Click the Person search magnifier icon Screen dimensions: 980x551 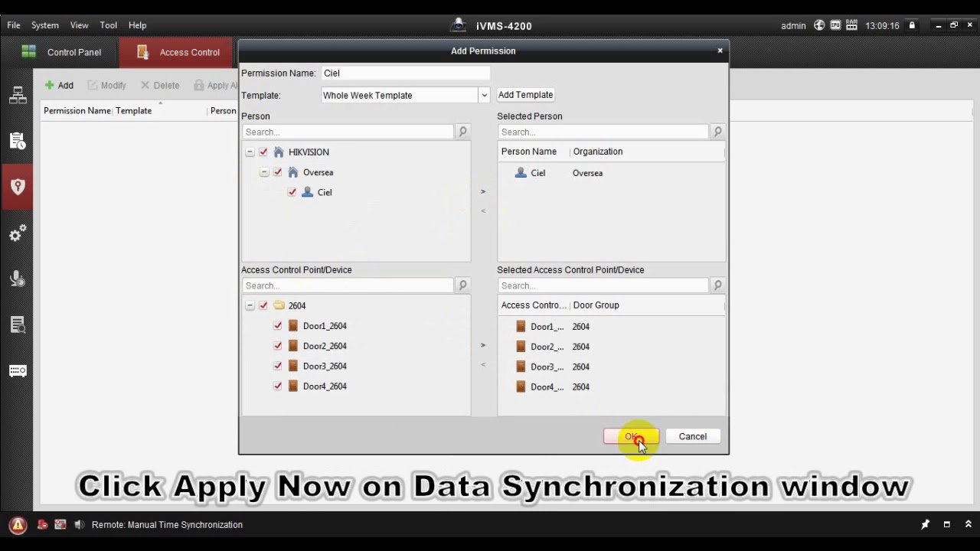(462, 132)
